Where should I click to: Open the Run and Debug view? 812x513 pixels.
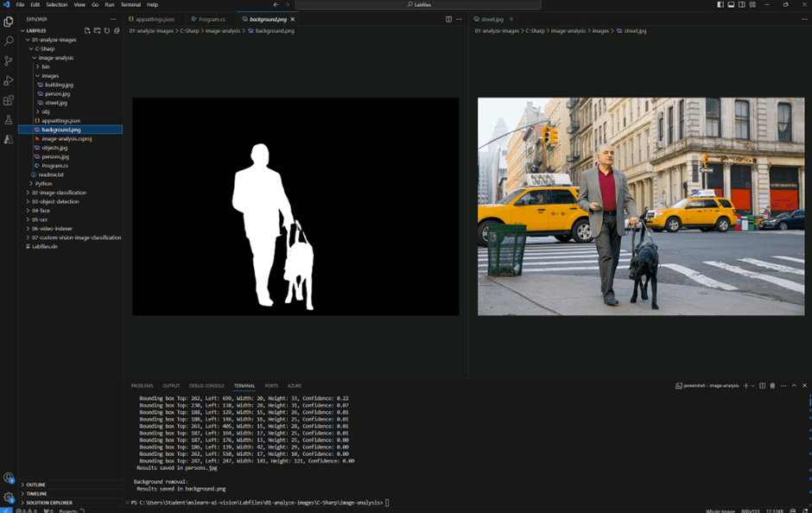tap(9, 80)
